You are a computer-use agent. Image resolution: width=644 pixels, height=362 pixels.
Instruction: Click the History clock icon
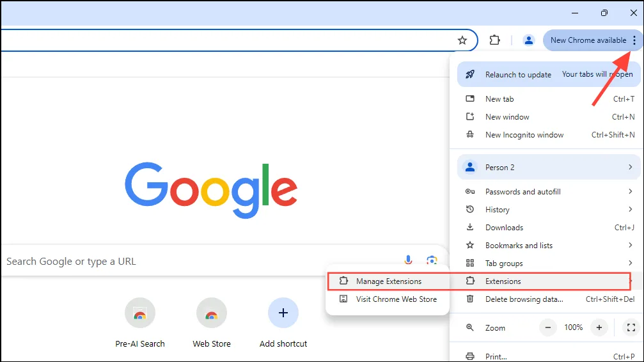[470, 209]
